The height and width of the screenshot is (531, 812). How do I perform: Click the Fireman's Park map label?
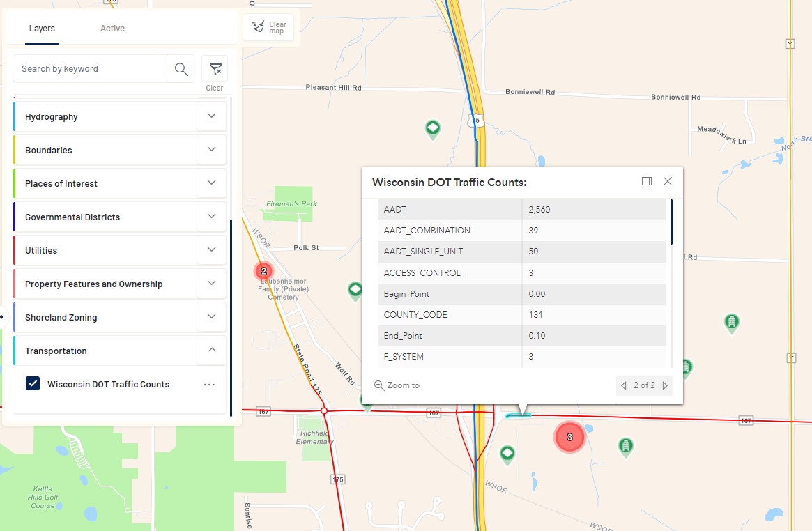(x=291, y=204)
